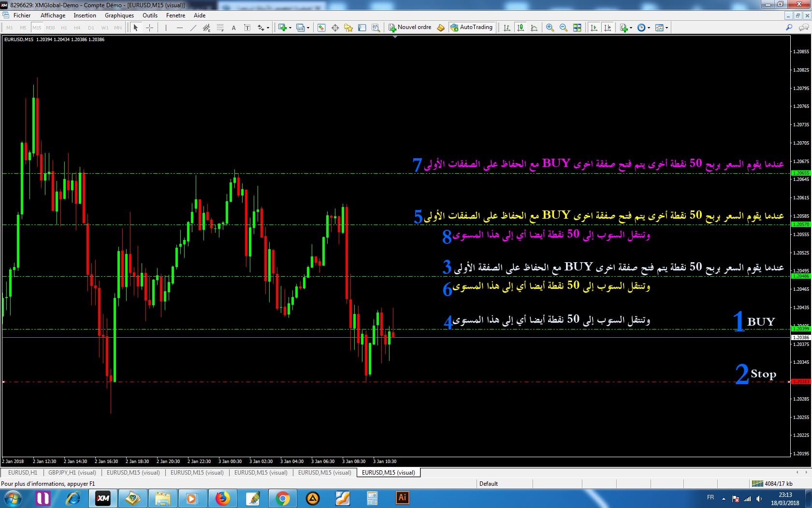Toggle the AutoTrading button
The image size is (812, 508).
[471, 28]
